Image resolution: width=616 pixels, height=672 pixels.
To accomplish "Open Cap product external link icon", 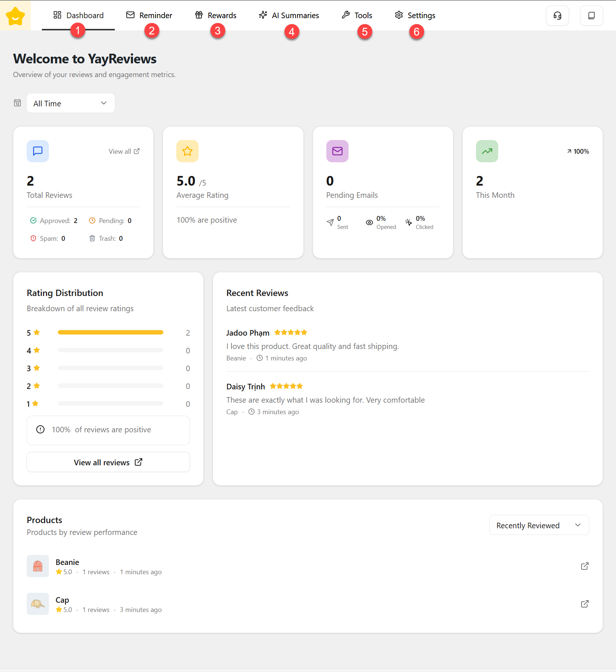I will (x=585, y=604).
